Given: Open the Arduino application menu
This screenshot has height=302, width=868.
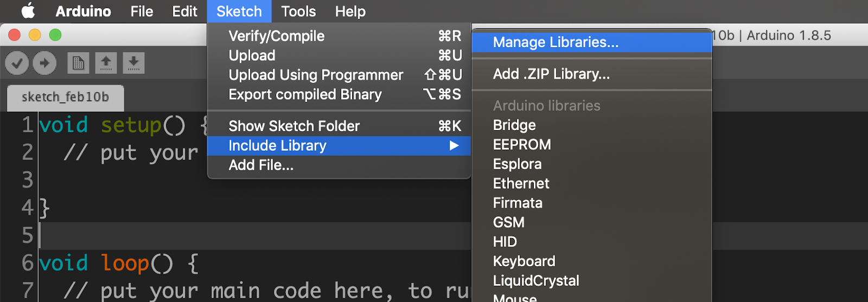Looking at the screenshot, I should point(83,11).
